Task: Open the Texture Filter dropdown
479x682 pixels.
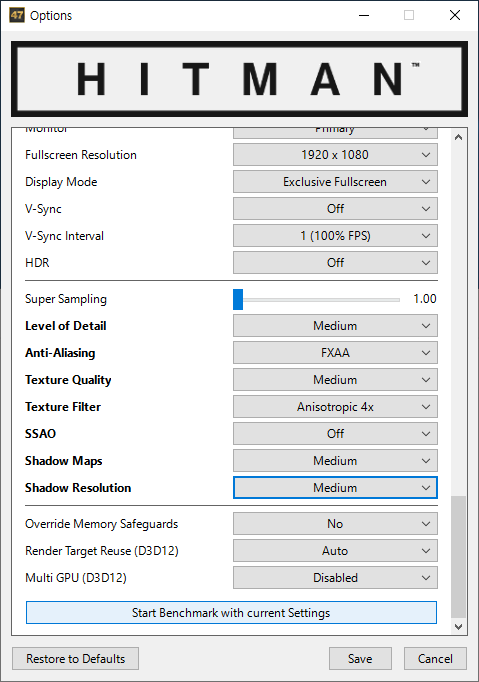Action: [x=335, y=407]
